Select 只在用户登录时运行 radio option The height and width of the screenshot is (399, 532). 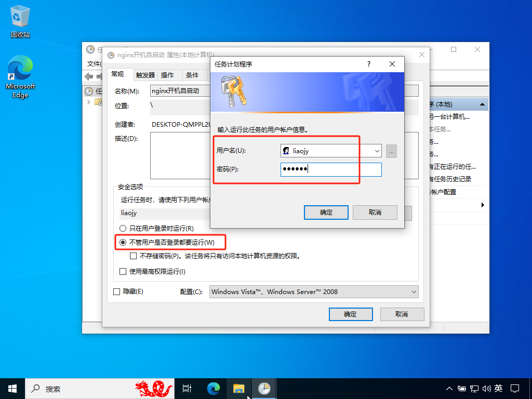[157, 229]
